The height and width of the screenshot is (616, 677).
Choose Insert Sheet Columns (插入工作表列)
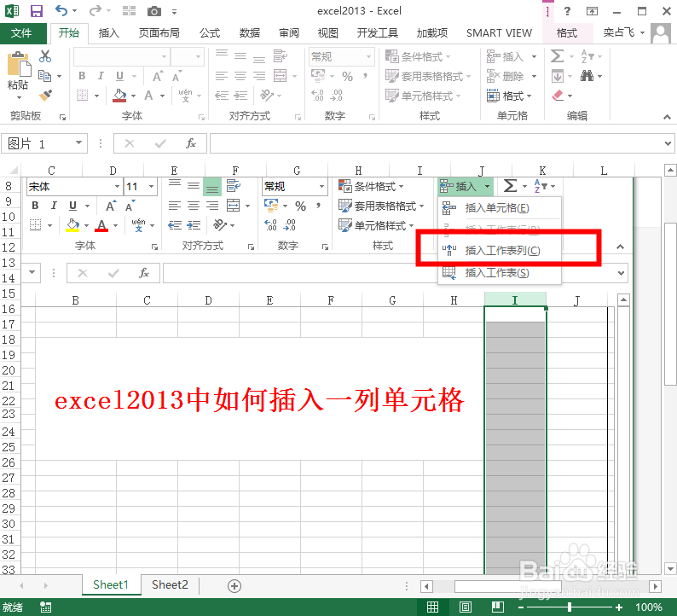500,251
